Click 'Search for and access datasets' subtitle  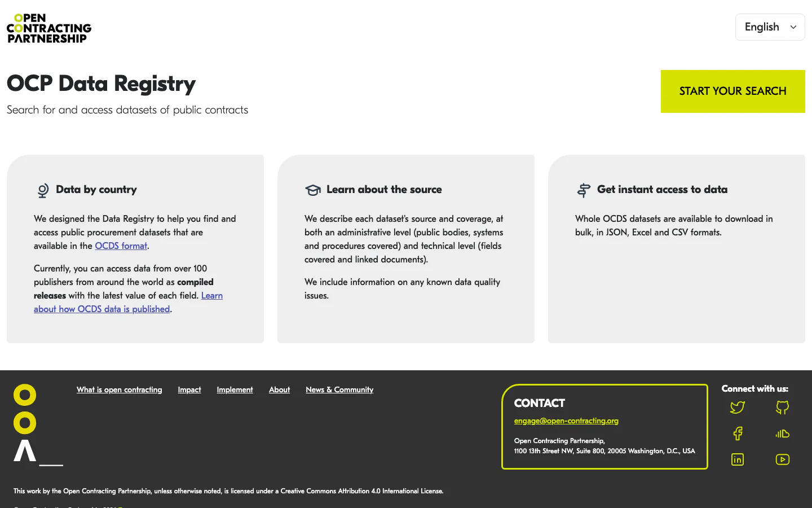pos(127,110)
